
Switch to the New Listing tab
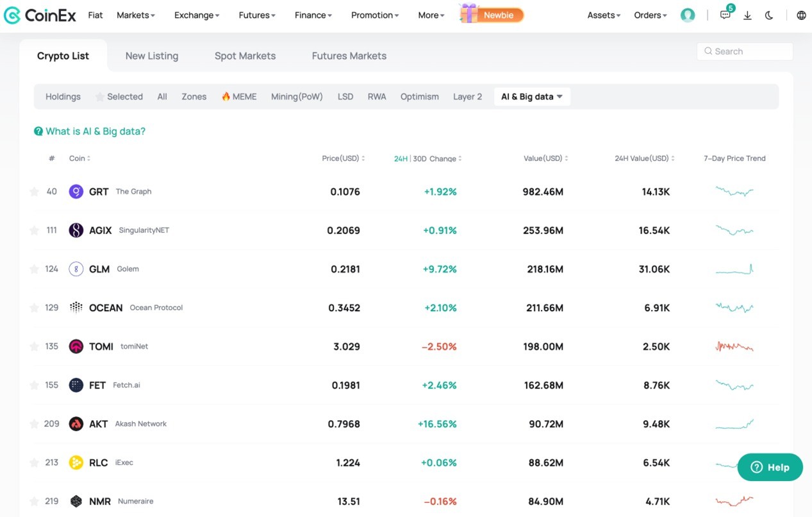point(152,56)
